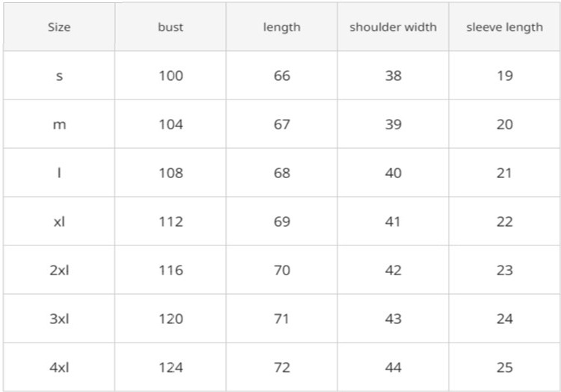
Task: Click shoulder width value 39 cell
Action: pos(393,124)
